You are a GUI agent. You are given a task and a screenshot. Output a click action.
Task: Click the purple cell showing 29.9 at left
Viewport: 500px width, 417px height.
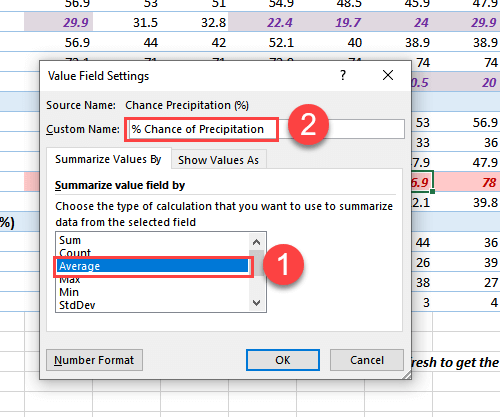click(x=58, y=22)
